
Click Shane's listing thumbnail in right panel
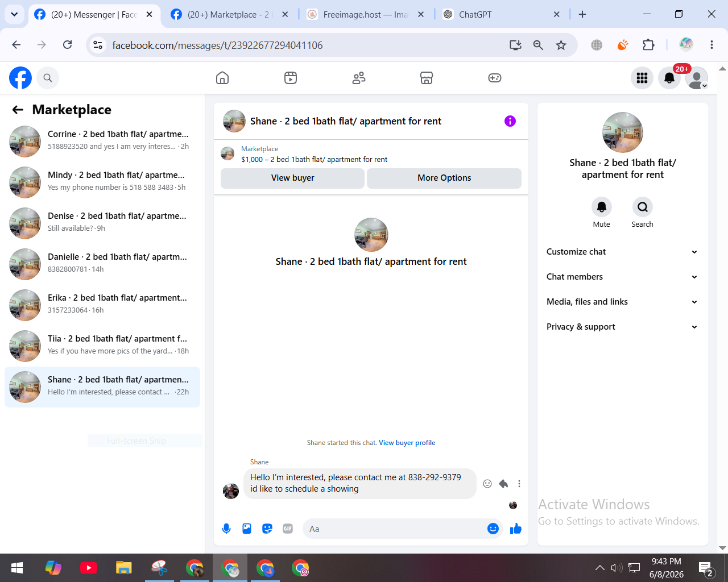tap(623, 132)
